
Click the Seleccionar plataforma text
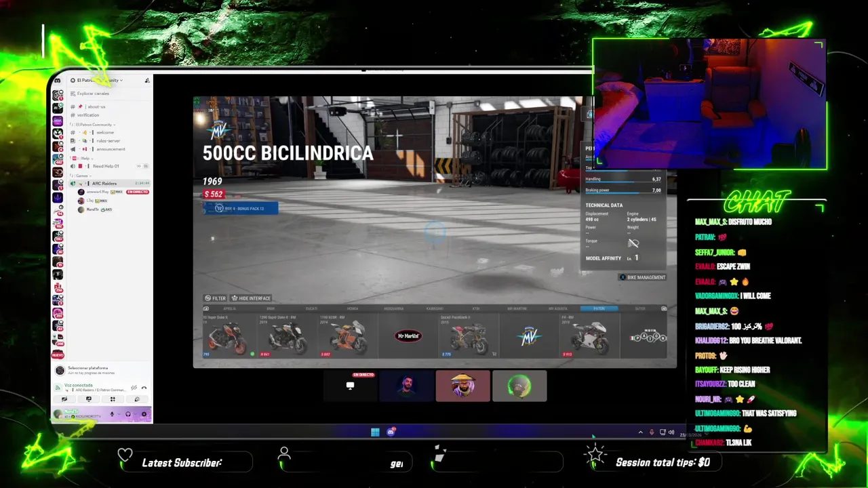[87, 368]
